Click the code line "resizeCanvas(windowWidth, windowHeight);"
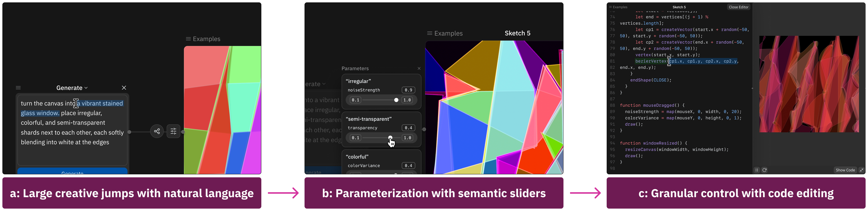The width and height of the screenshot is (868, 211). 677,150
